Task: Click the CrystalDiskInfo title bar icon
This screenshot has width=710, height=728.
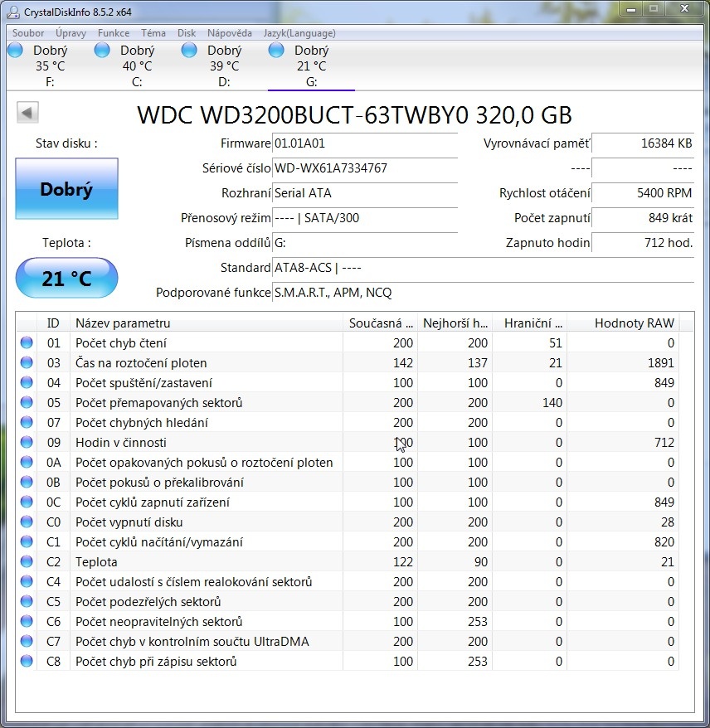Action: pos(13,12)
